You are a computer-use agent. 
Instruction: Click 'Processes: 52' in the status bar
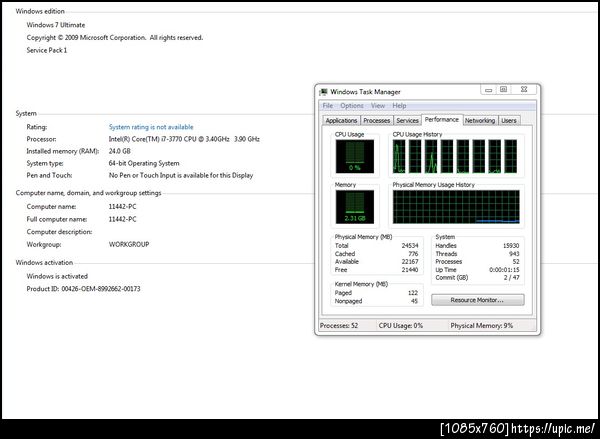[339, 326]
